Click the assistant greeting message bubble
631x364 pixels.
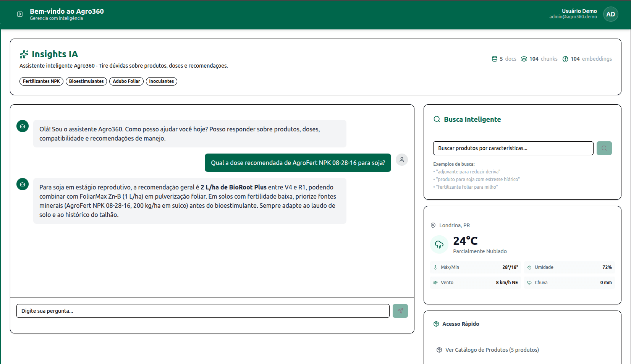pos(190,134)
